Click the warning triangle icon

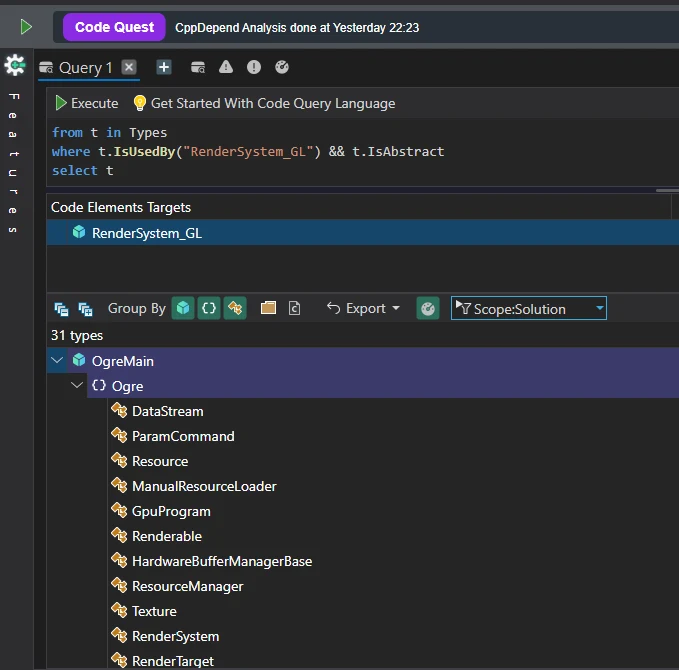[226, 67]
